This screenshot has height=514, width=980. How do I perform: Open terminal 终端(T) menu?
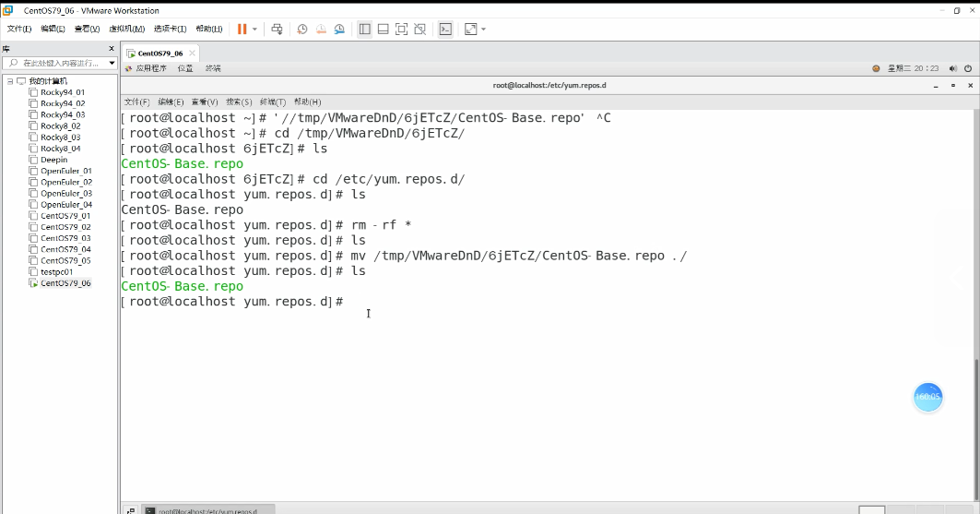click(273, 102)
